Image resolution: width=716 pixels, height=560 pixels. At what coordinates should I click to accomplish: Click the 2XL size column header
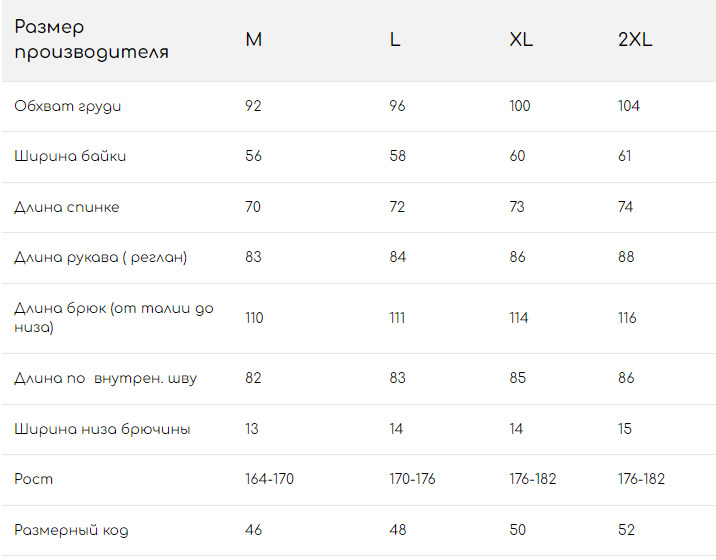[635, 40]
